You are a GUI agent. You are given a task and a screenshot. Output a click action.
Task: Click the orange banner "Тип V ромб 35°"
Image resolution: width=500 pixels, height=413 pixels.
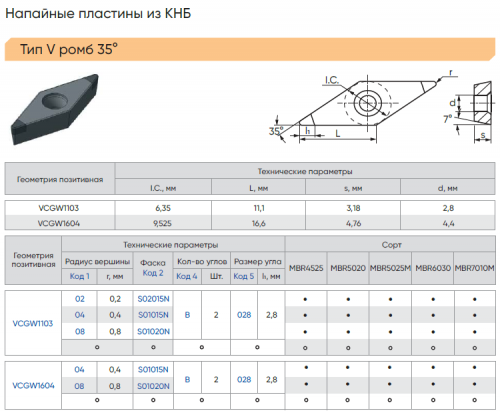(250, 49)
